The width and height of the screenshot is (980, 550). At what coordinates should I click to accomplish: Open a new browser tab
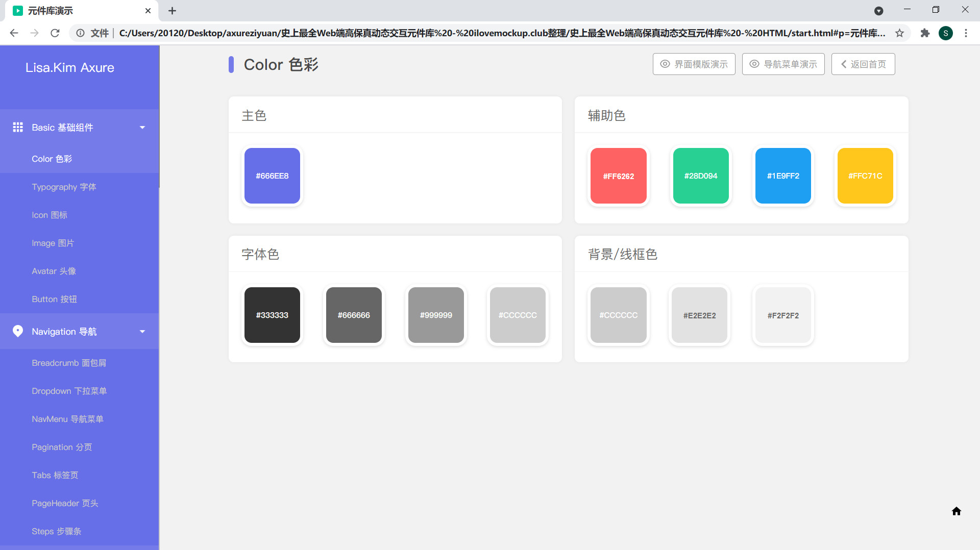click(173, 11)
